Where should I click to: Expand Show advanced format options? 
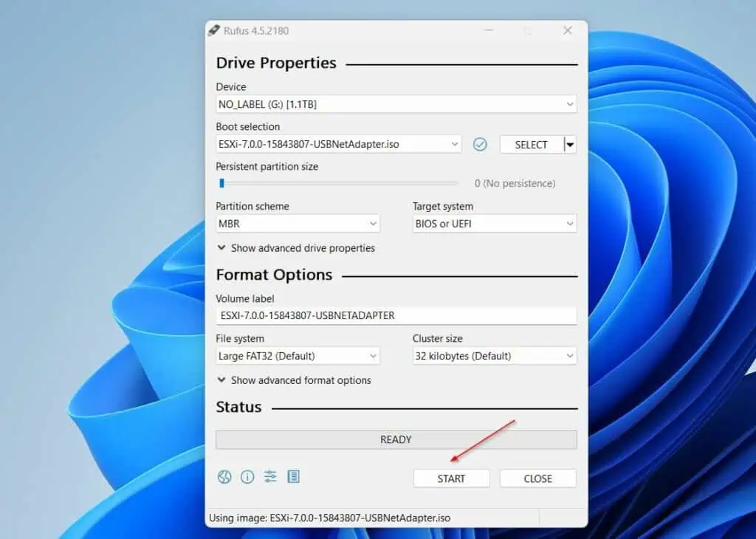pos(294,380)
